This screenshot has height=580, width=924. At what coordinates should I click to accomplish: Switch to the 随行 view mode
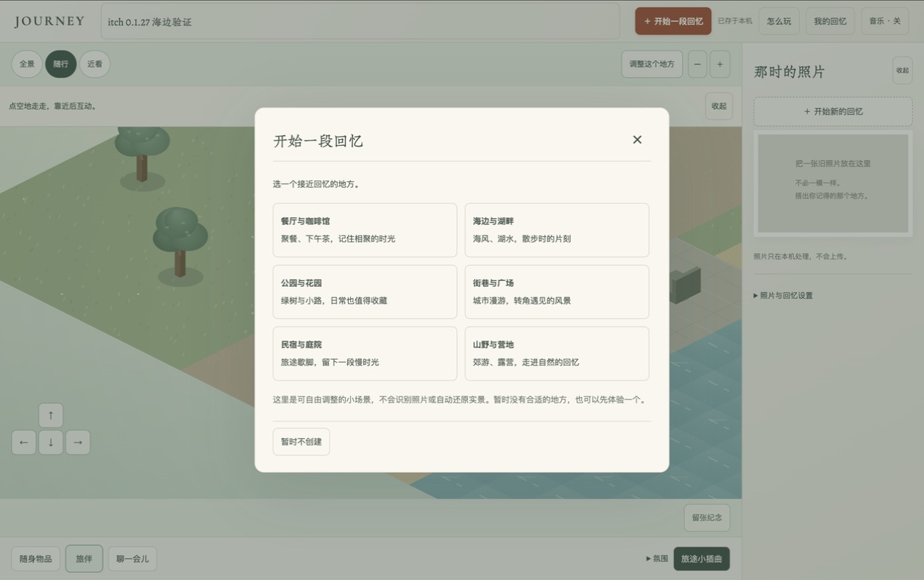click(x=60, y=64)
